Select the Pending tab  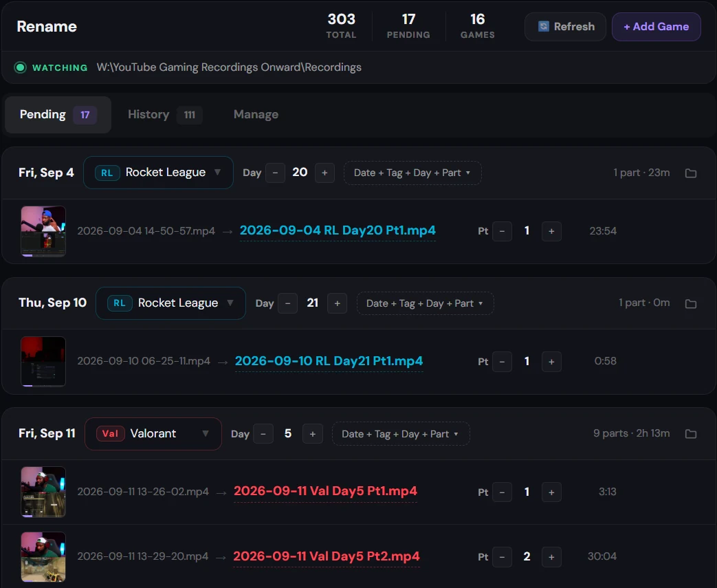point(58,114)
